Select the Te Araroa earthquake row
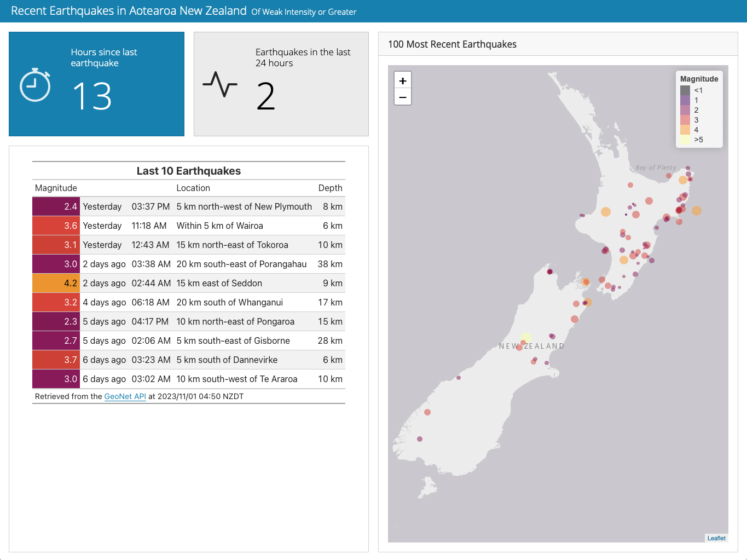Image resolution: width=747 pixels, height=560 pixels. (x=188, y=379)
